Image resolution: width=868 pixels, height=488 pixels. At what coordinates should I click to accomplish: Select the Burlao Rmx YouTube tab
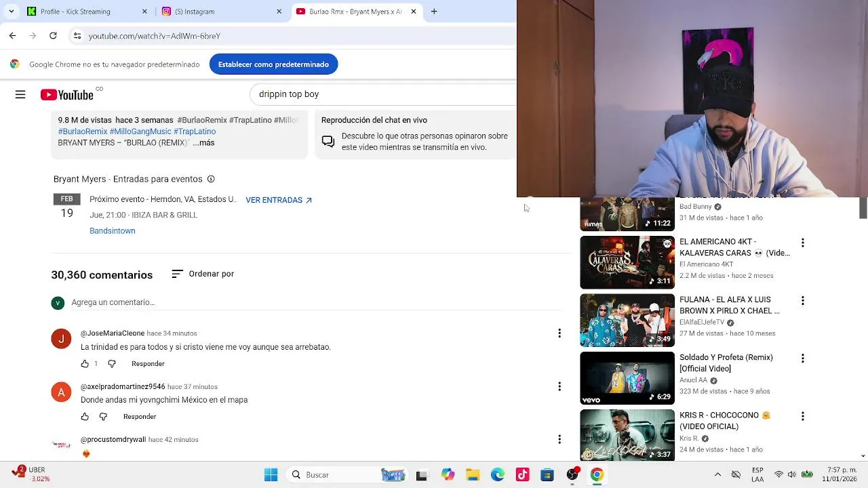[356, 12]
